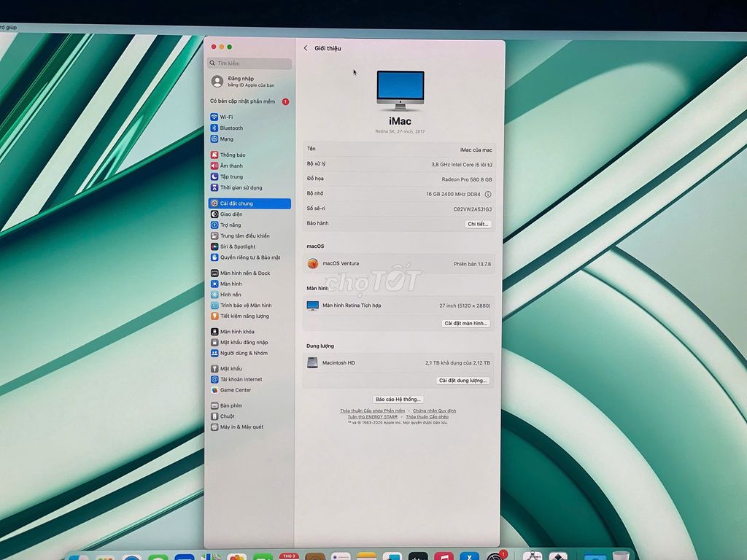Screen dimensions: 747x560
Task: Click the iMac computer image
Action: 400,90
